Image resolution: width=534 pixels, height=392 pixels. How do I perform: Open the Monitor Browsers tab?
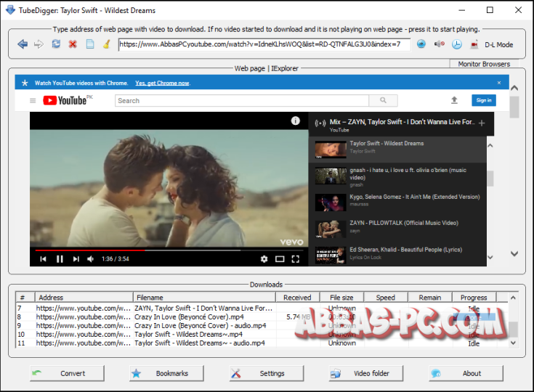click(484, 64)
